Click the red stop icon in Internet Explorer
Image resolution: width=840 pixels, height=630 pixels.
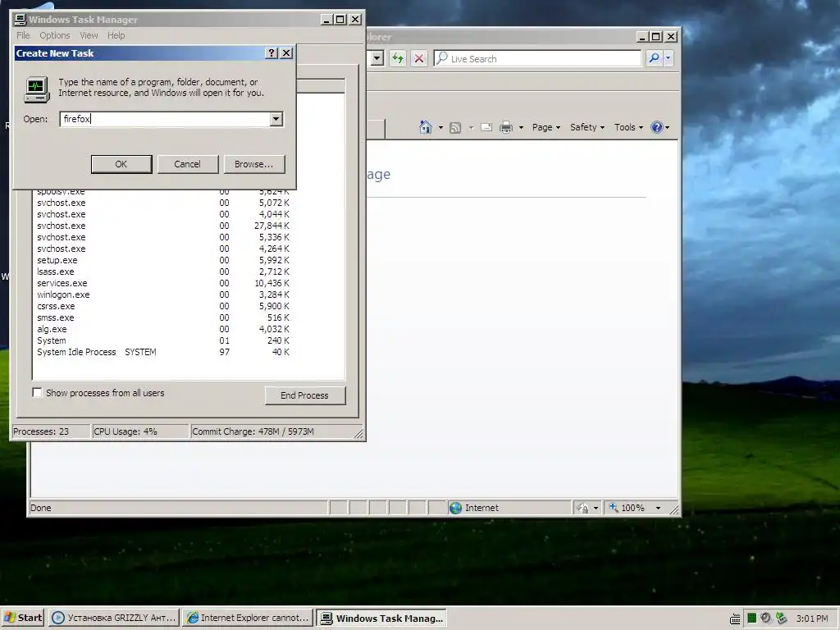pyautogui.click(x=419, y=58)
